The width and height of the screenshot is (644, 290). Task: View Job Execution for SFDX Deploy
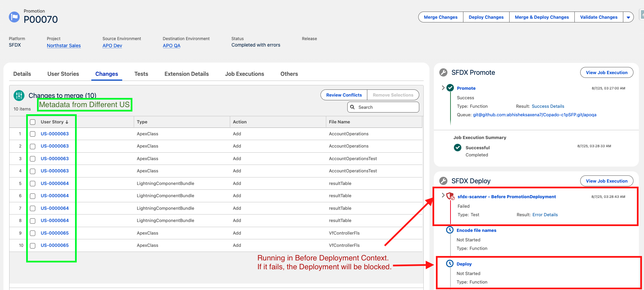607,181
